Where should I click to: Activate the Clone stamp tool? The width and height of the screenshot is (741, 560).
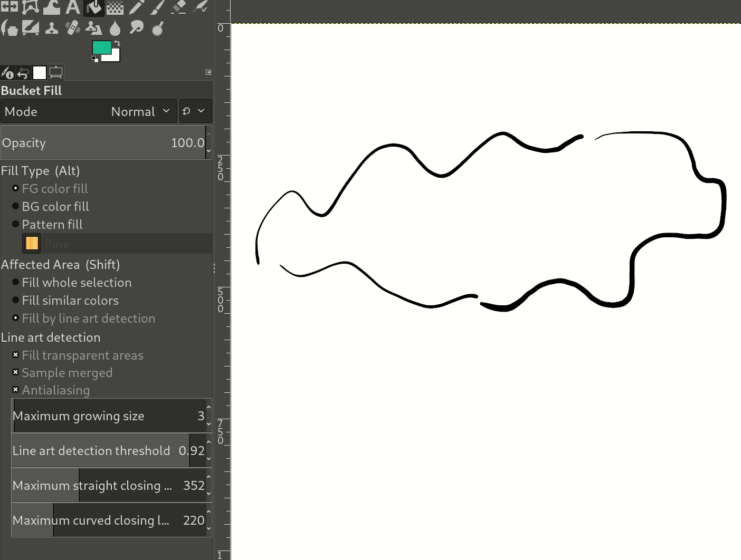(x=51, y=27)
